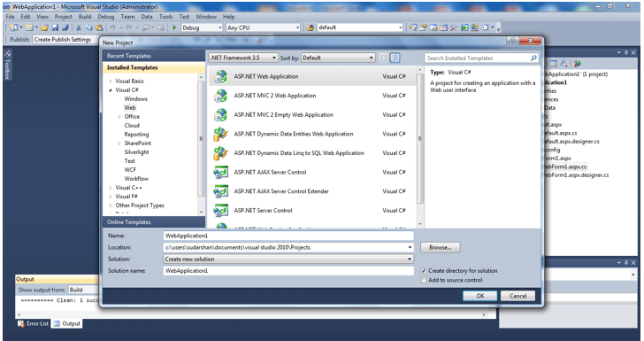Screen dimensions: 644x341
Task: Click the Solution Explorer icon in main toolbar
Action: [x=413, y=27]
